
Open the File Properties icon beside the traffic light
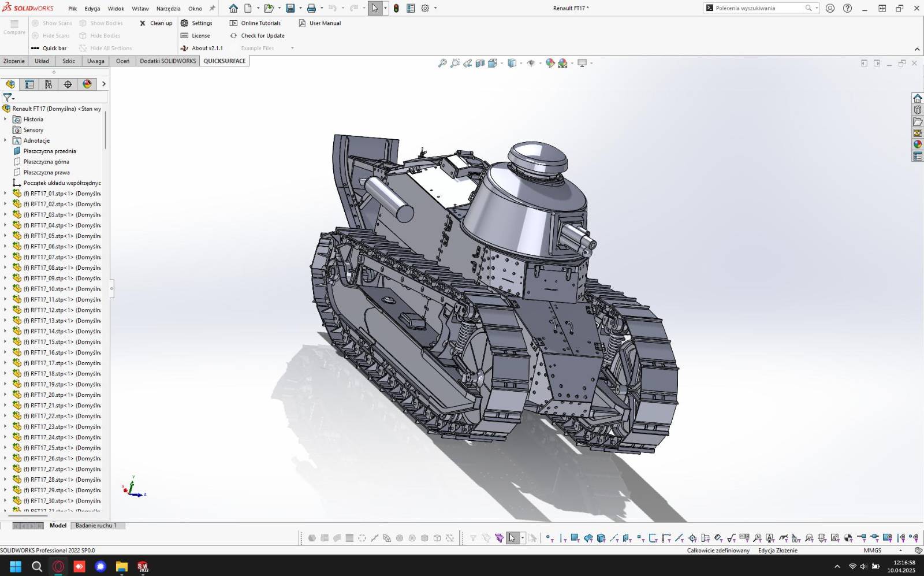(411, 8)
